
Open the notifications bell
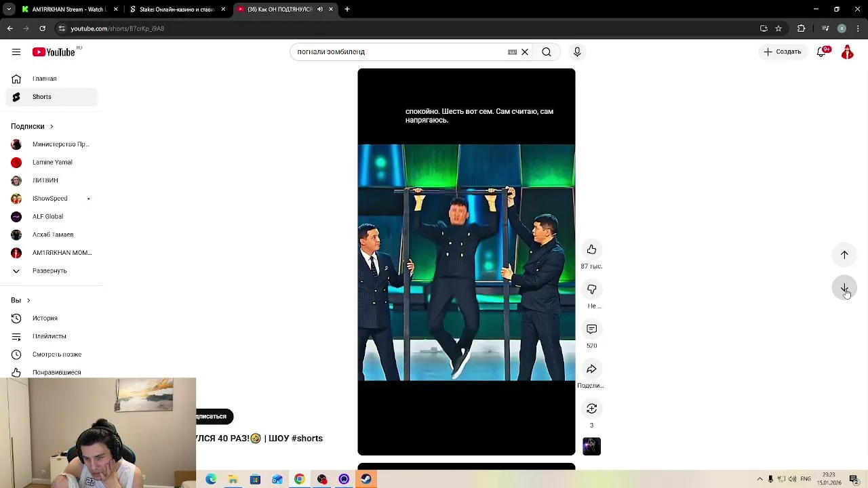[822, 52]
